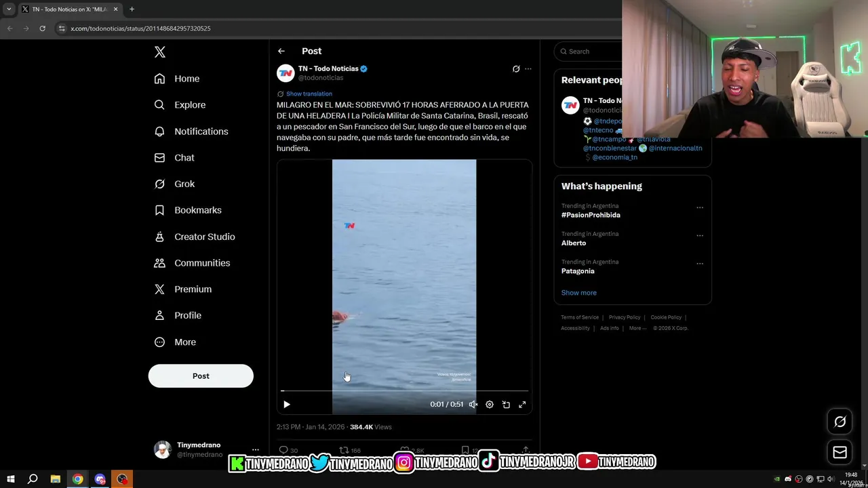This screenshot has width=868, height=488.
Task: Open the post's three-dot options menu
Action: [528, 69]
